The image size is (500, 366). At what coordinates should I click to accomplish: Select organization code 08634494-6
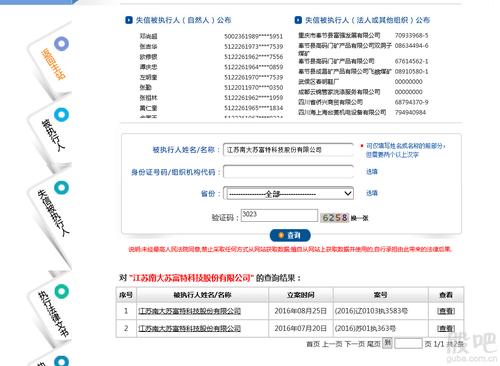[x=411, y=45]
